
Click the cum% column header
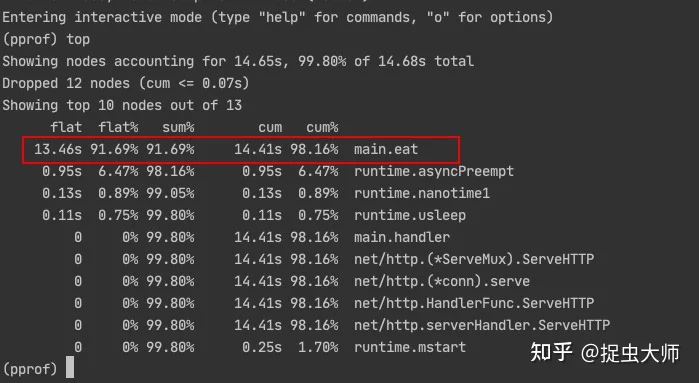tap(322, 128)
